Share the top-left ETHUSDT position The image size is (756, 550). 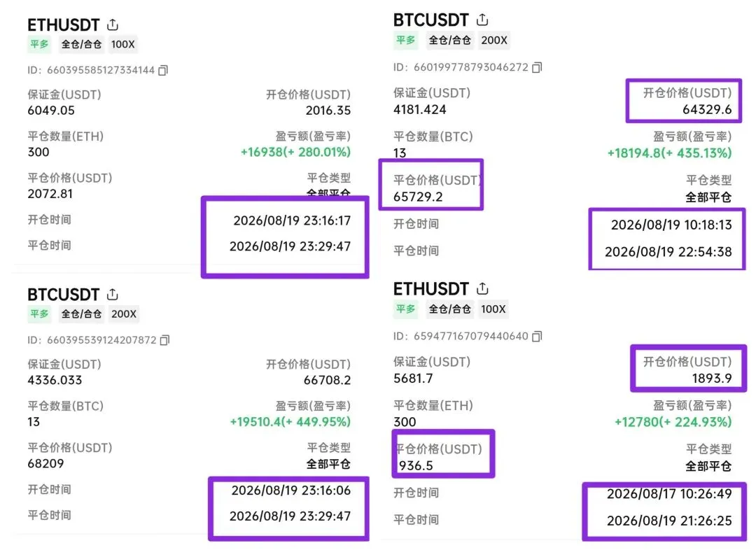click(112, 24)
